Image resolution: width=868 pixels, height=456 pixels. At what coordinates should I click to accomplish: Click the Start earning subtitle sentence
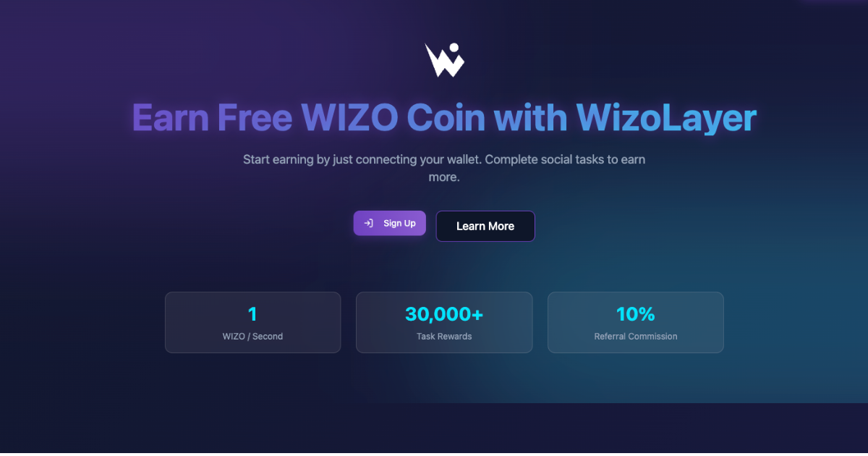(x=362, y=159)
